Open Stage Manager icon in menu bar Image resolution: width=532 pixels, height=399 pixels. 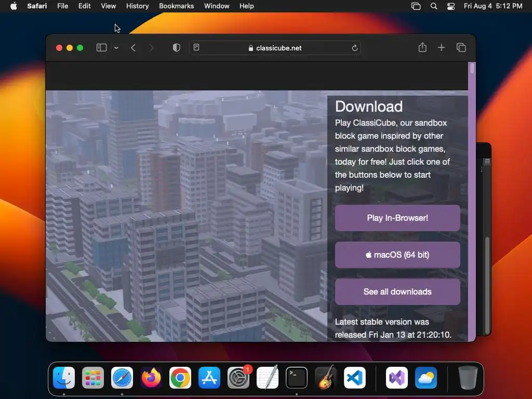(416, 6)
